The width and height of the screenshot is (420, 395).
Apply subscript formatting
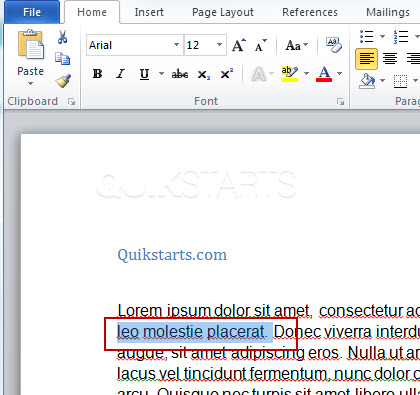pos(204,74)
